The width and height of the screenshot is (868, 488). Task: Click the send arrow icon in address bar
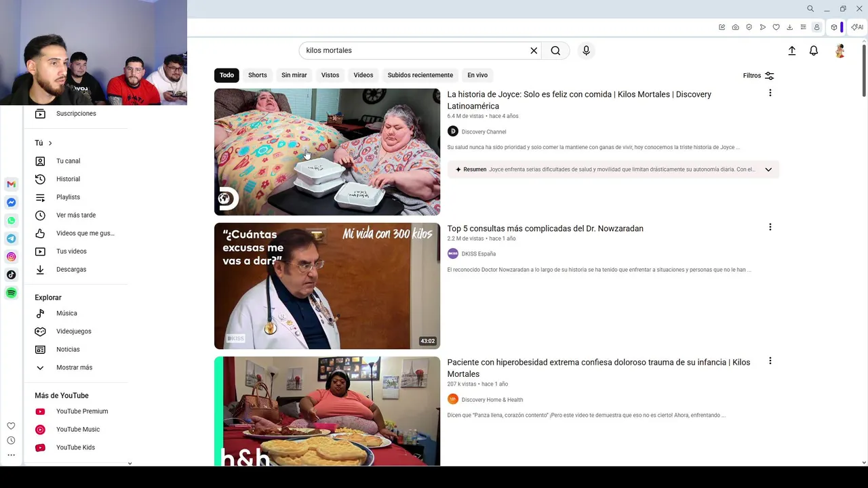click(x=762, y=27)
